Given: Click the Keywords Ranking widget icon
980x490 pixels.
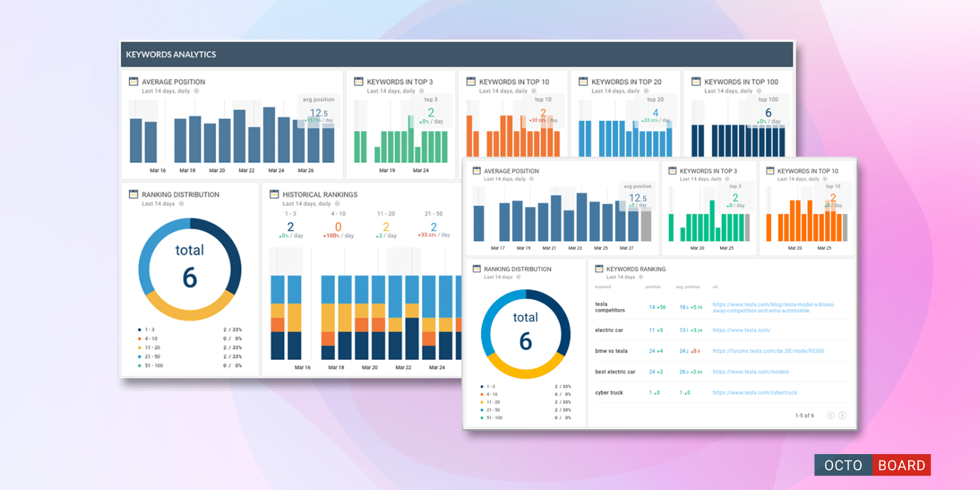Looking at the screenshot, I should [598, 269].
